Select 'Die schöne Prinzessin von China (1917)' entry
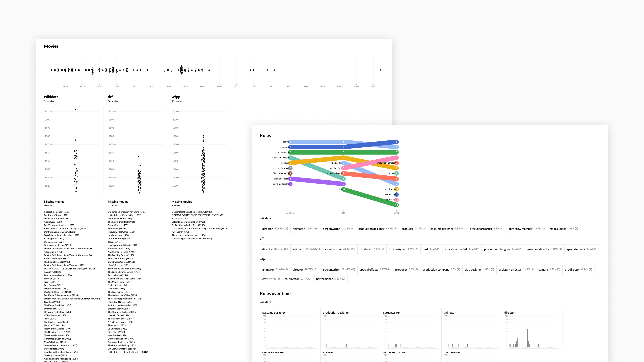The width and height of the screenshot is (644, 362). [x=127, y=212]
